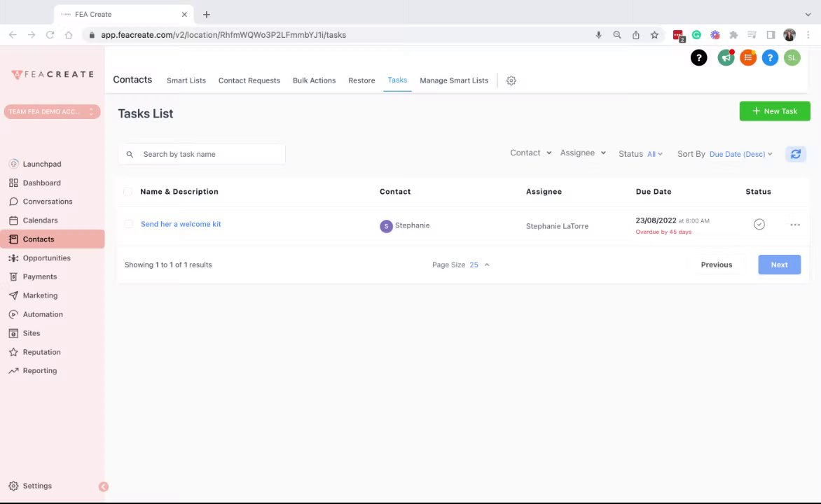Viewport: 821px width, 504px height.
Task: Open the three-dot menu for the task
Action: pos(795,225)
